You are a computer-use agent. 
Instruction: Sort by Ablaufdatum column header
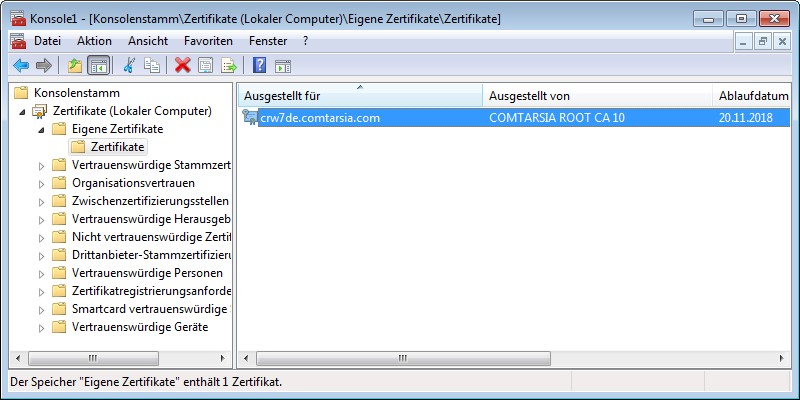tap(752, 95)
